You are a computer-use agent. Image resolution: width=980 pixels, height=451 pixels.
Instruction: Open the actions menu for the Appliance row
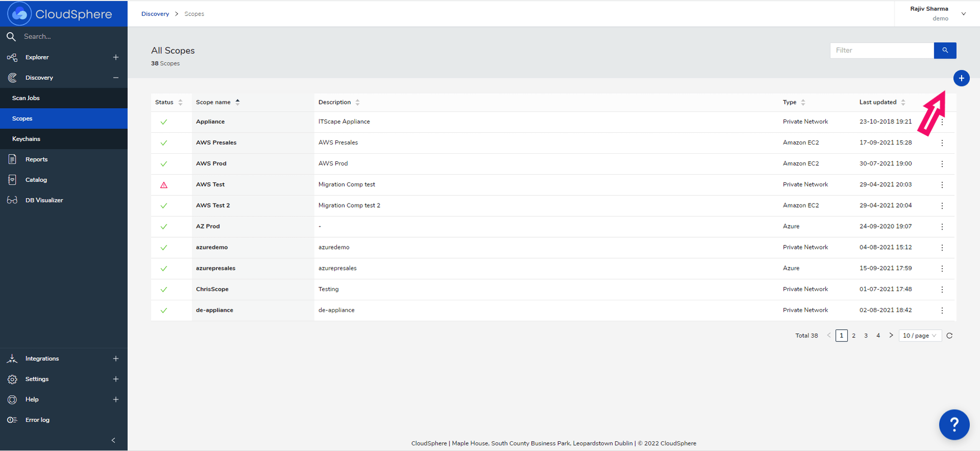942,122
